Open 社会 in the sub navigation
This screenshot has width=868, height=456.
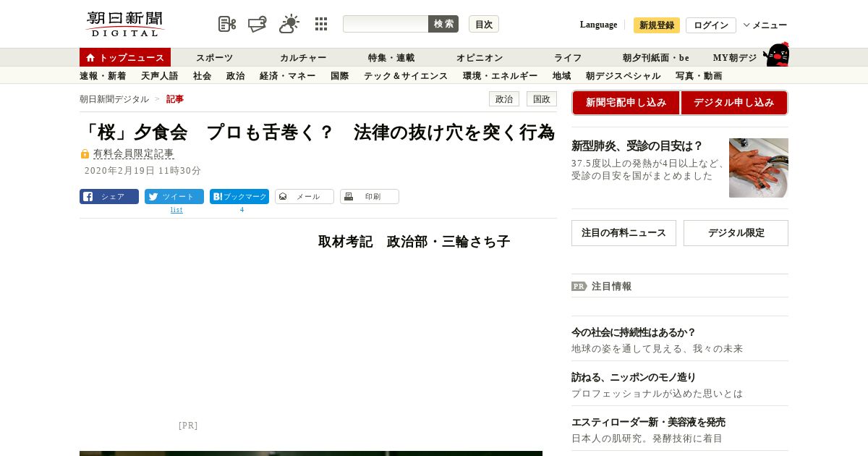click(202, 76)
